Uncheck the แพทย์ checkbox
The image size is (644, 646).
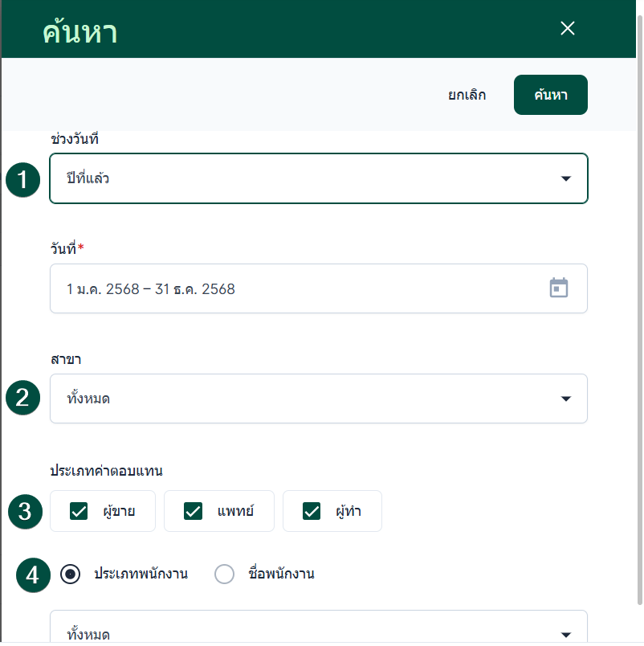(193, 512)
